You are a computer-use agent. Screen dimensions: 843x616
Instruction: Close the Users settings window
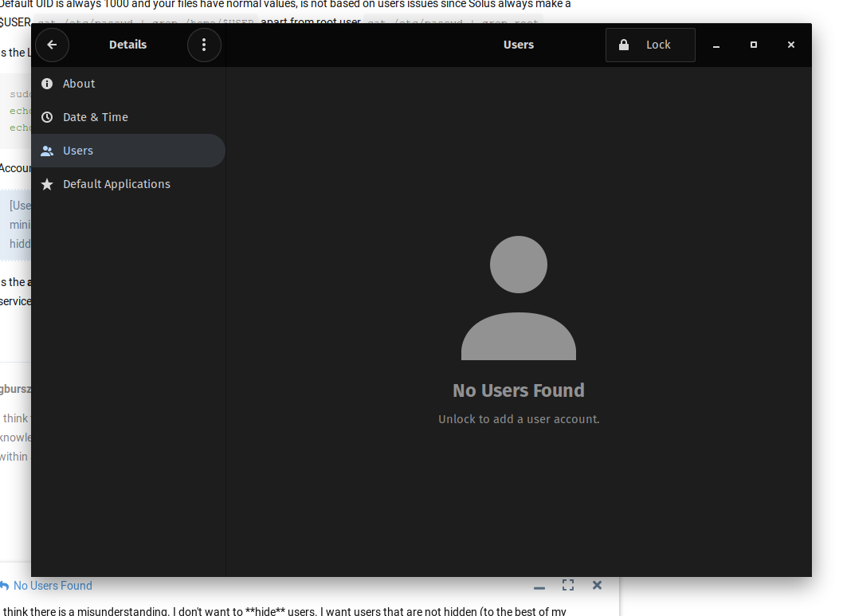[x=791, y=45]
